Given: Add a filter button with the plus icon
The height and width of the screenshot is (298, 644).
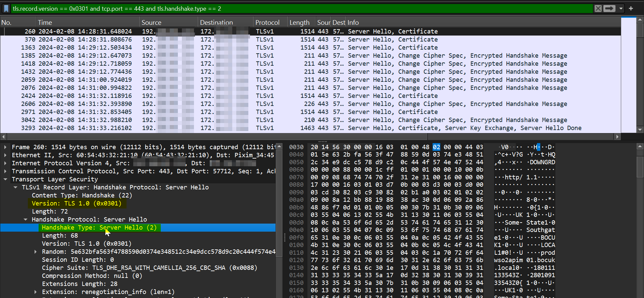Looking at the screenshot, I should coord(631,8).
